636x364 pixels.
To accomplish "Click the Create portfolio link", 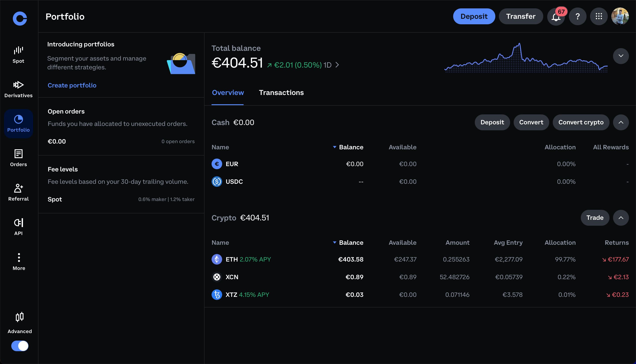I will [x=72, y=85].
